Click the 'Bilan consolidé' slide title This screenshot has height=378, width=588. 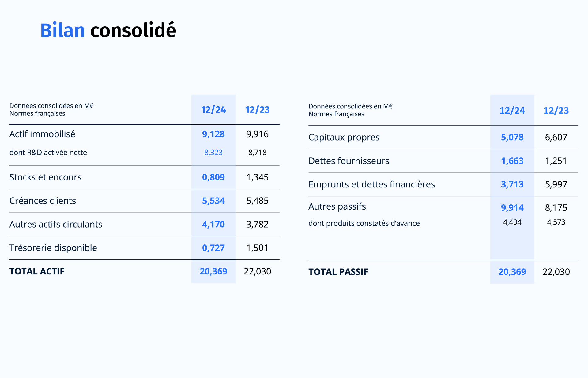[x=108, y=31]
